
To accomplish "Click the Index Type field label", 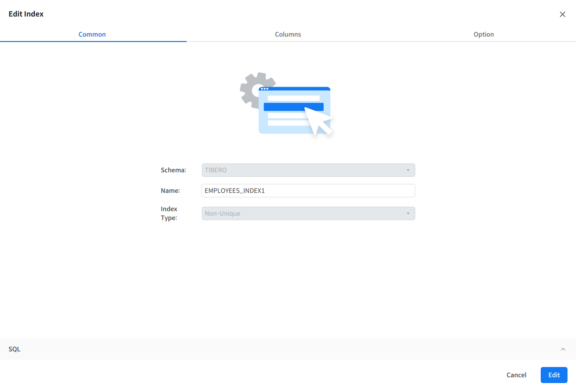I will pos(169,213).
